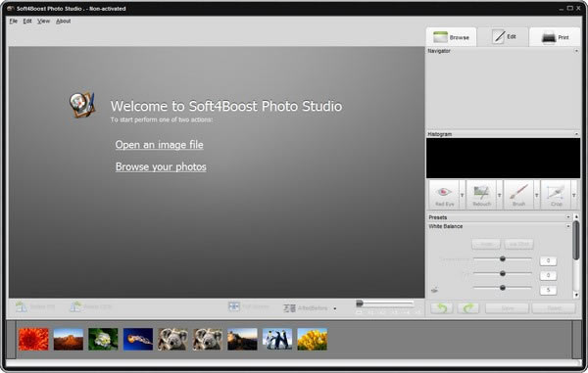This screenshot has width=588, height=373.
Task: Click the settings panel scroll up arrow
Action: click(576, 216)
